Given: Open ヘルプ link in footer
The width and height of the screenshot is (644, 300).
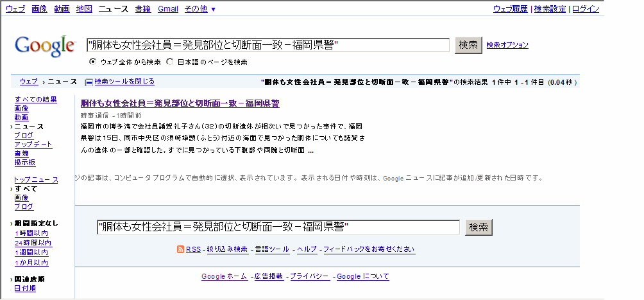Looking at the screenshot, I should [307, 249].
